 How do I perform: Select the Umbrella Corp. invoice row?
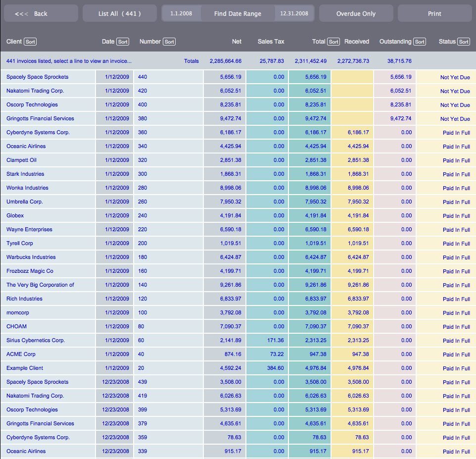[x=238, y=202]
